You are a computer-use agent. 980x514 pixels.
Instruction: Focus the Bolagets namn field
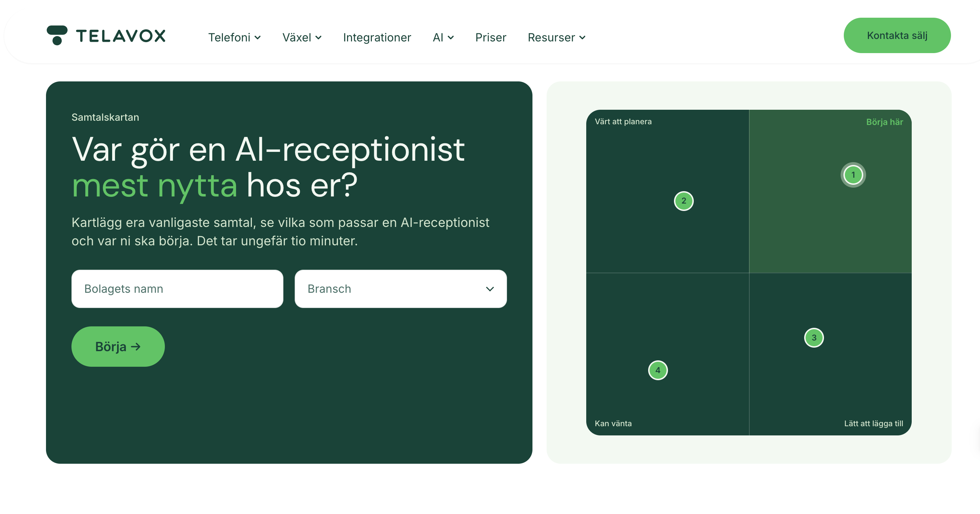point(177,289)
